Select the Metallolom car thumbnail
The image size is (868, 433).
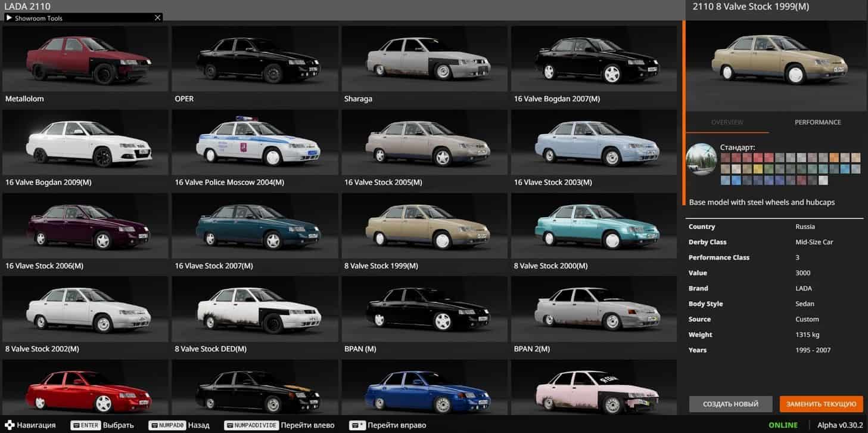coord(86,58)
